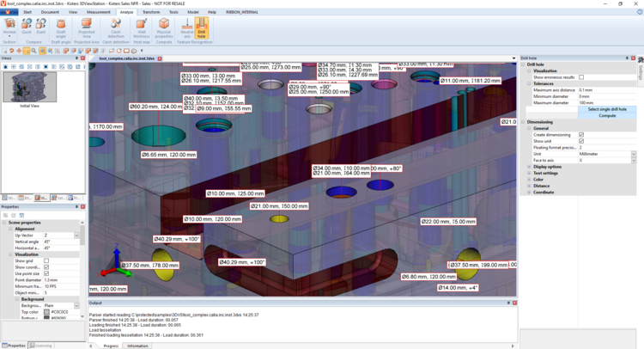Start Clash detection
The width and height of the screenshot is (644, 349).
(116, 28)
